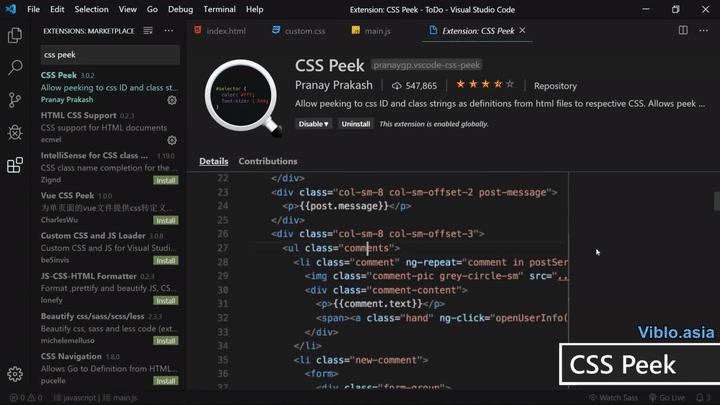Screen dimensions: 720x405
Task: Open the View menu
Action: [127, 9]
